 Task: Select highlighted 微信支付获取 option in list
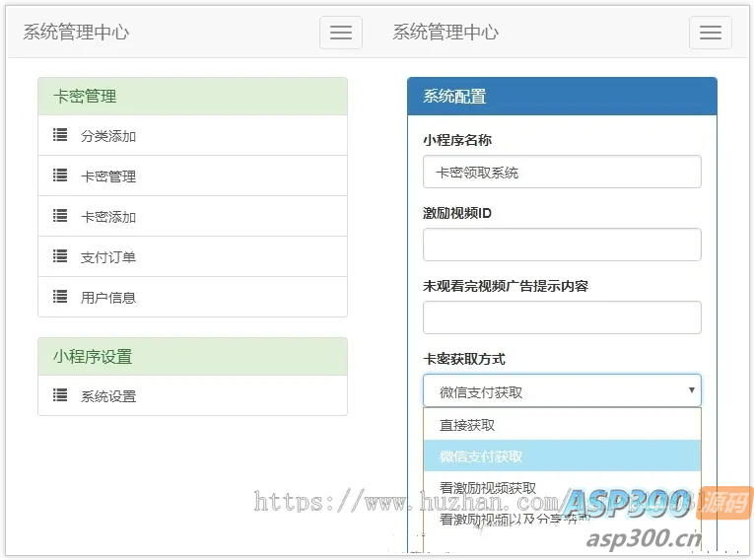point(562,455)
